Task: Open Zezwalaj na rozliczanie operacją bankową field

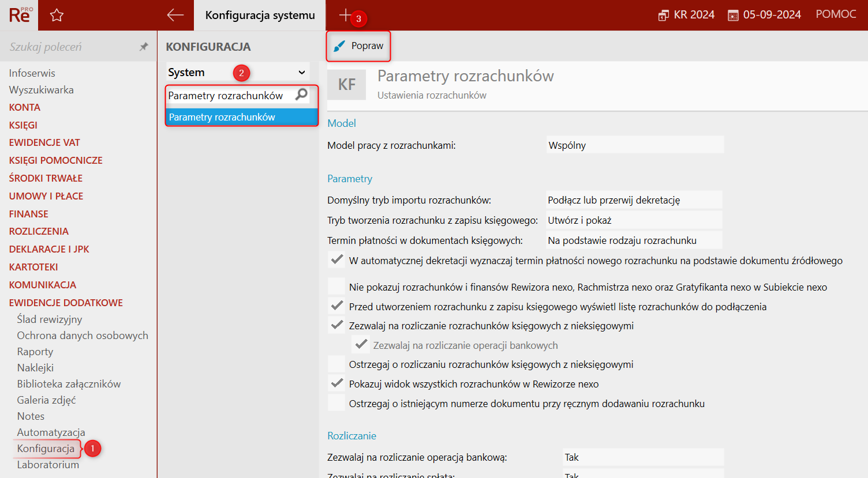Action: pyautogui.click(x=643, y=457)
